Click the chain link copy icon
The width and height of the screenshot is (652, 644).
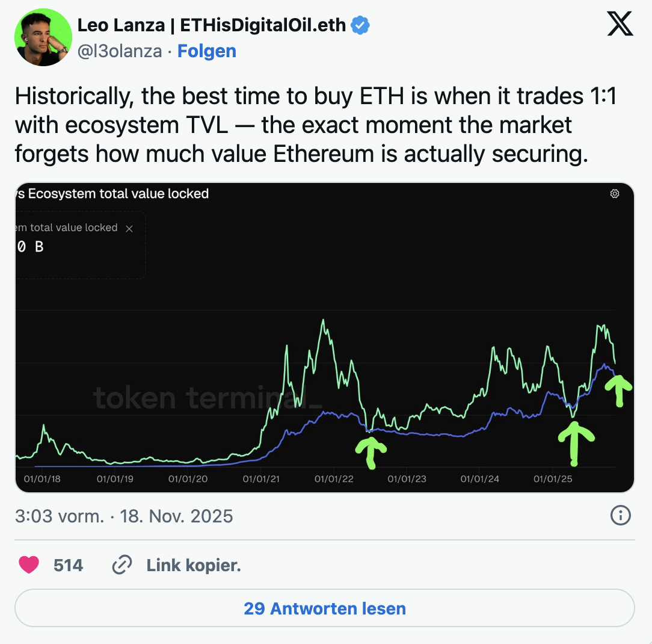[122, 565]
